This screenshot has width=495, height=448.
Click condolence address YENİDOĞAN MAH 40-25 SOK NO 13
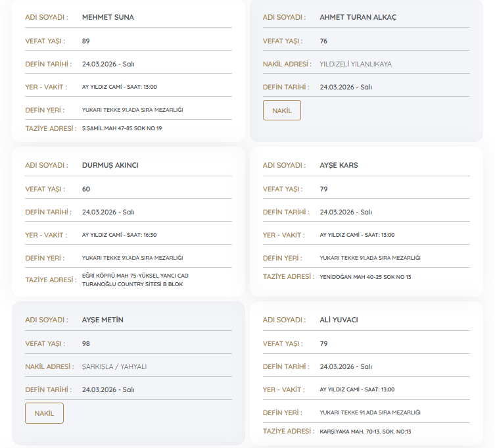pyautogui.click(x=365, y=277)
